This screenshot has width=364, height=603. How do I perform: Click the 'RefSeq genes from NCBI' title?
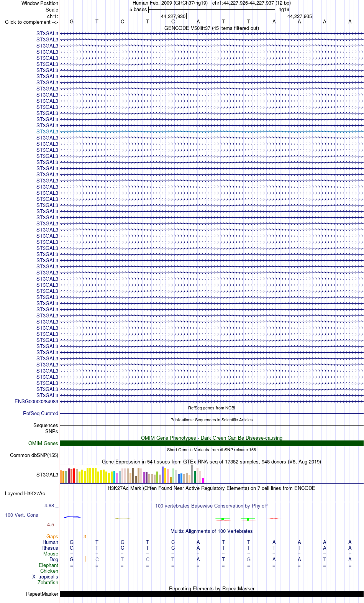[212, 408]
